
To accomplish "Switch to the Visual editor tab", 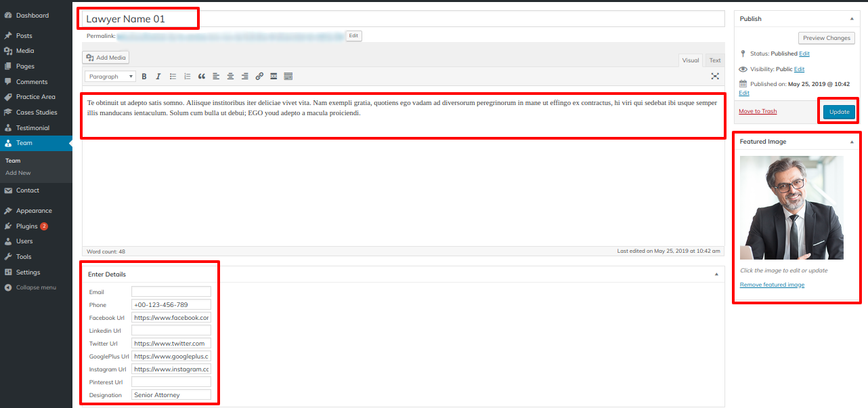I will [691, 60].
